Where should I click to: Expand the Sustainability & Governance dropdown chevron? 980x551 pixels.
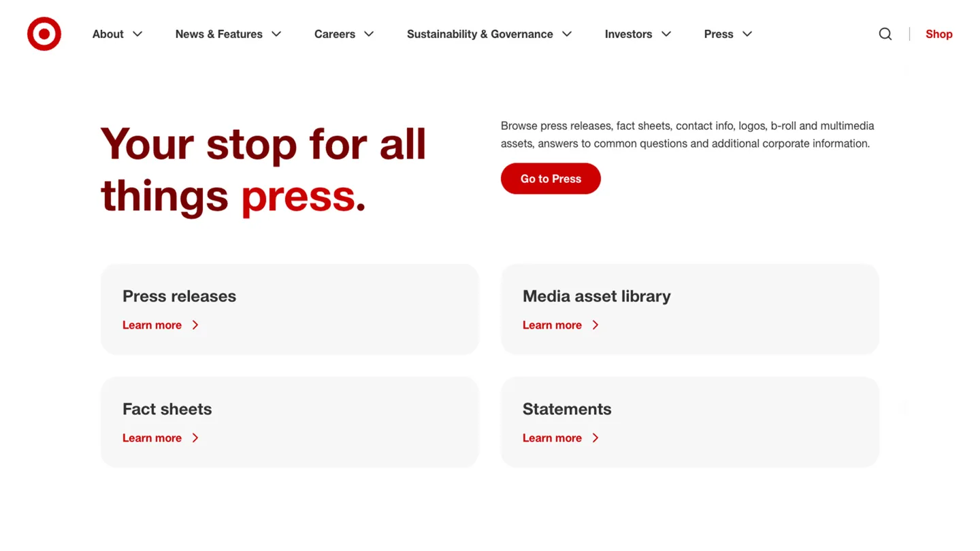(x=567, y=33)
